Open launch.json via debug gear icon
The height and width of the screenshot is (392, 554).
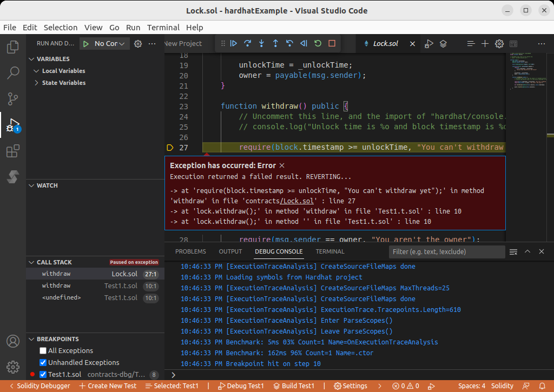point(137,44)
